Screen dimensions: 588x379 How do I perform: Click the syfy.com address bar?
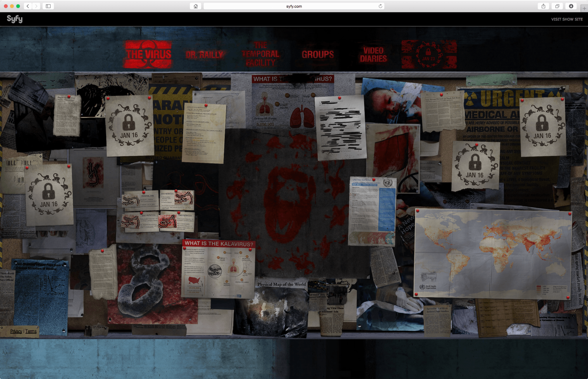click(294, 6)
